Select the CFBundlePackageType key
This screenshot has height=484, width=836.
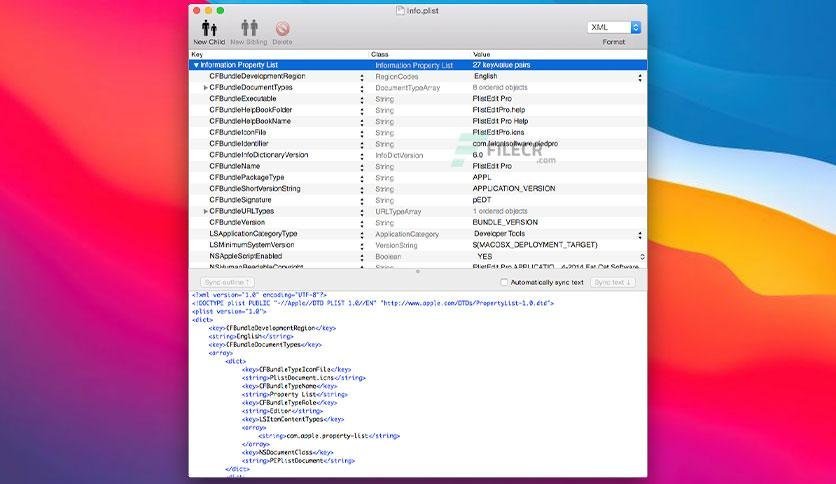click(247, 178)
